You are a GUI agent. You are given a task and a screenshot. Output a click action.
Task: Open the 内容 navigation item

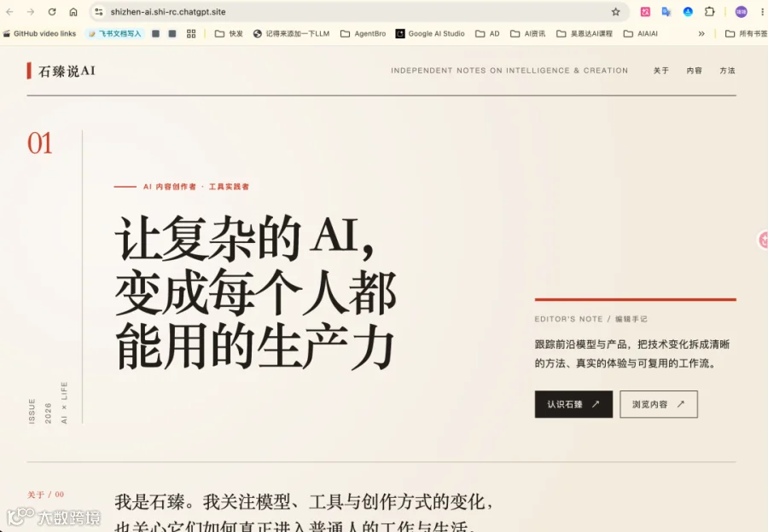694,71
